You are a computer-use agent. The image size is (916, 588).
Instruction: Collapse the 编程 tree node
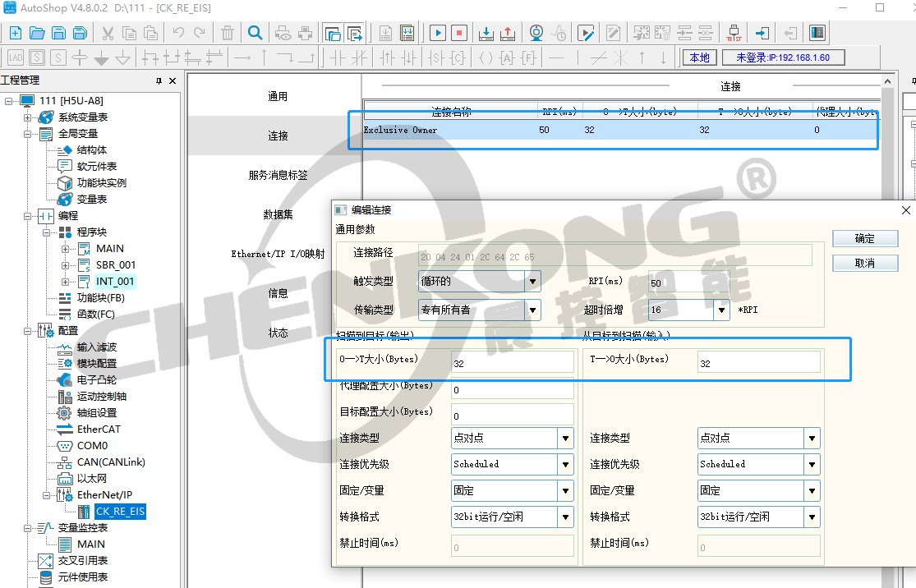point(27,216)
